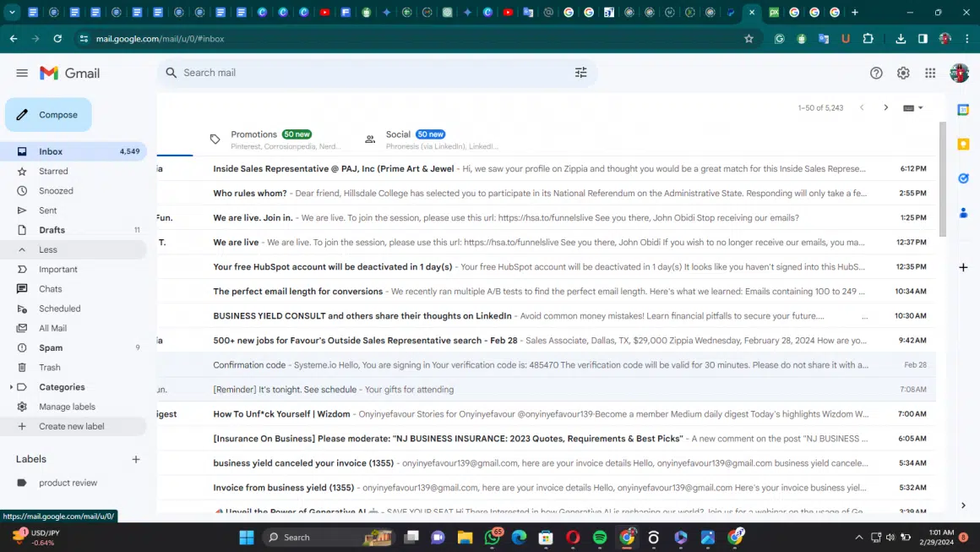Go to next page of emails
Viewport: 980px width, 552px height.
885,108
